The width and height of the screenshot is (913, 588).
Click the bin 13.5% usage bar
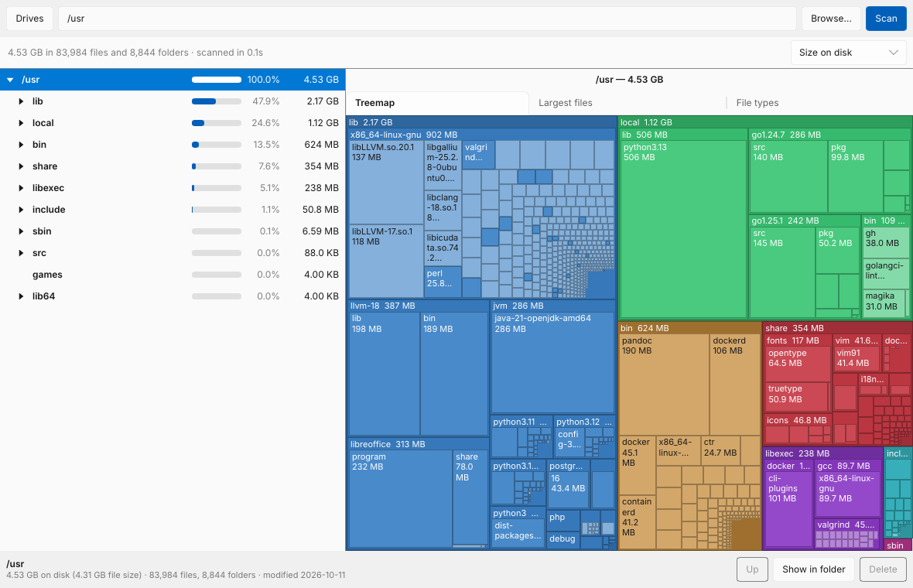(217, 145)
